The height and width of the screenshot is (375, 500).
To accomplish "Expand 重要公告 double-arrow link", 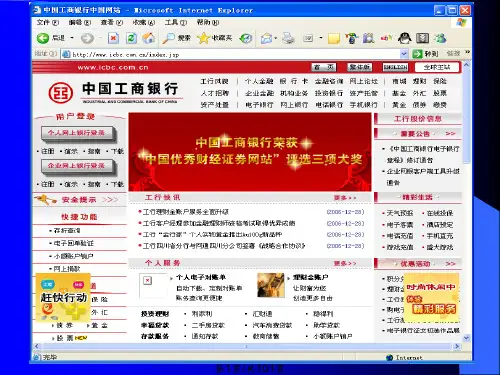I will click(x=450, y=133).
